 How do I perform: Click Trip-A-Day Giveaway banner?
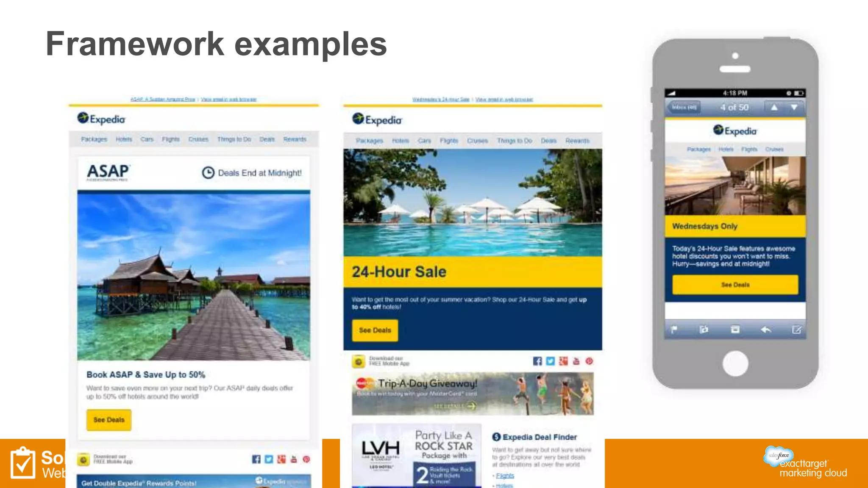[x=473, y=394]
